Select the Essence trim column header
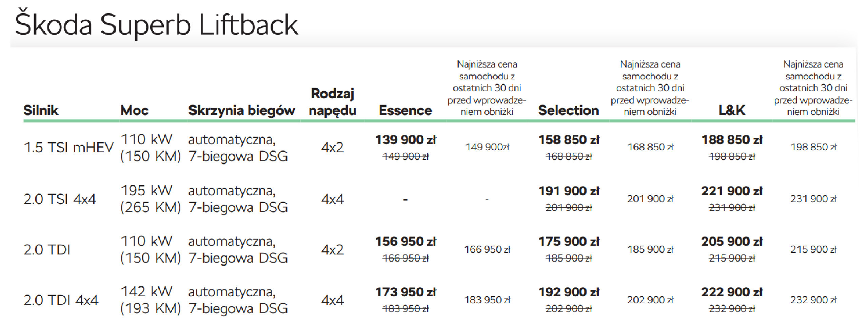 point(405,110)
